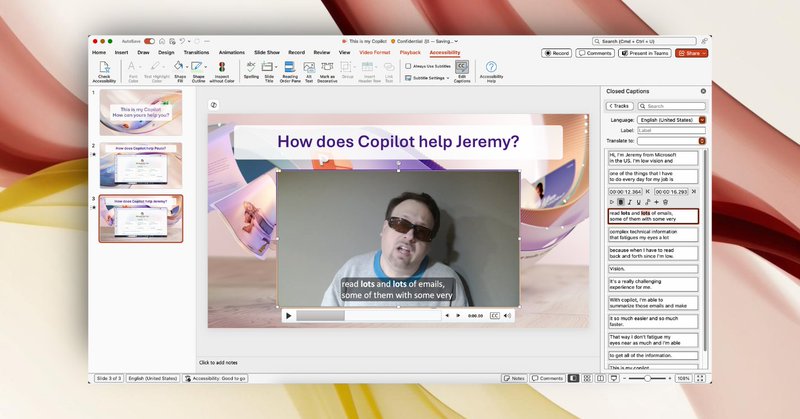Click the Comments button at top right
The image size is (800, 419).
pyautogui.click(x=595, y=53)
